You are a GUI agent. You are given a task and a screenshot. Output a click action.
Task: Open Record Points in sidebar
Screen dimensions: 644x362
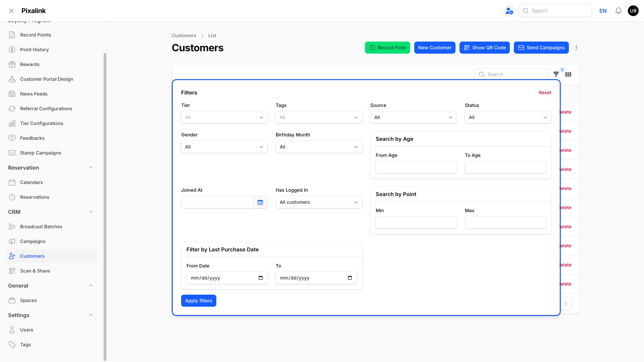pos(51,35)
